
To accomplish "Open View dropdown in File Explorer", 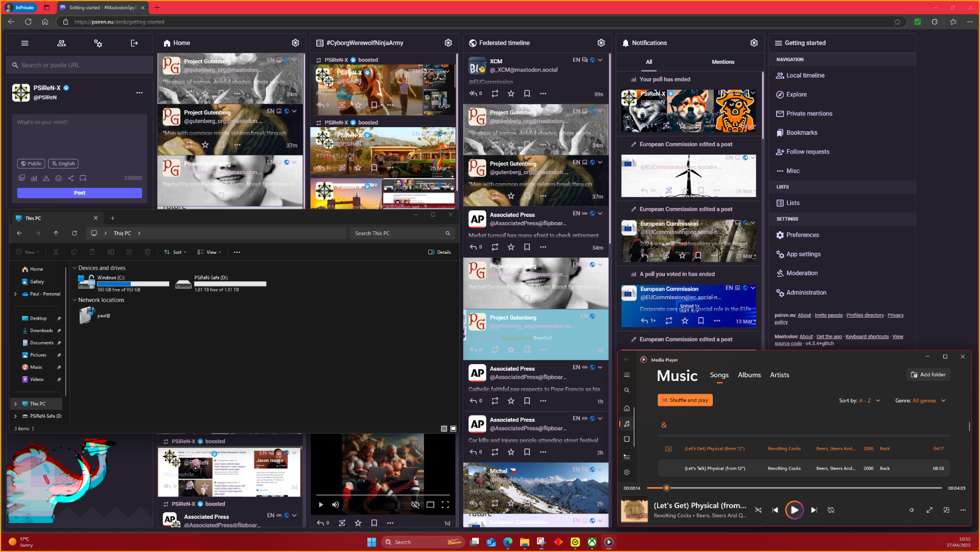I will [x=209, y=252].
